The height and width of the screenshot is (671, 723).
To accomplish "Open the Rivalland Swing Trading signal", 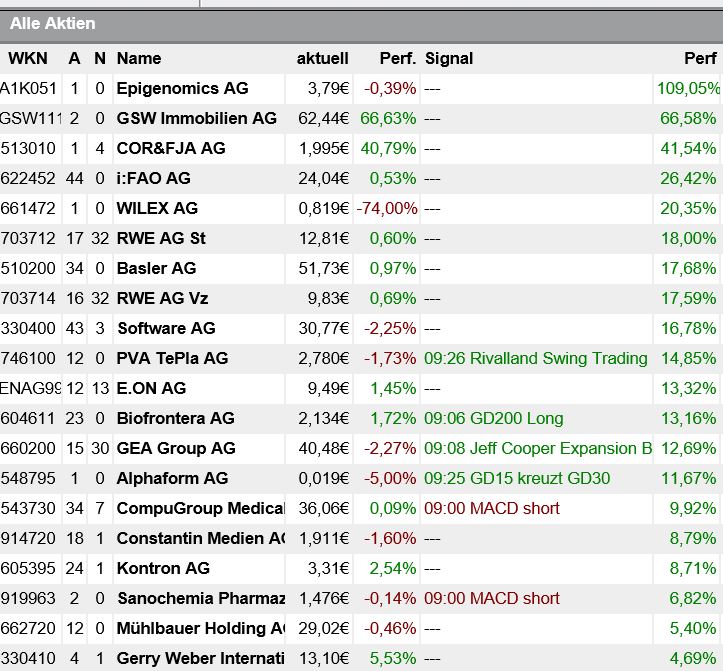I will (x=536, y=358).
